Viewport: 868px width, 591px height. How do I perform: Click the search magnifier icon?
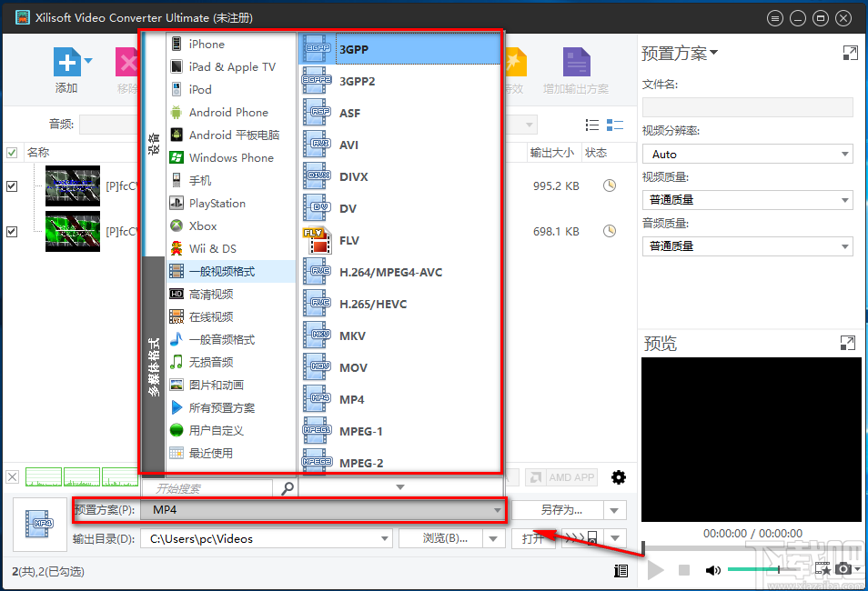point(288,488)
